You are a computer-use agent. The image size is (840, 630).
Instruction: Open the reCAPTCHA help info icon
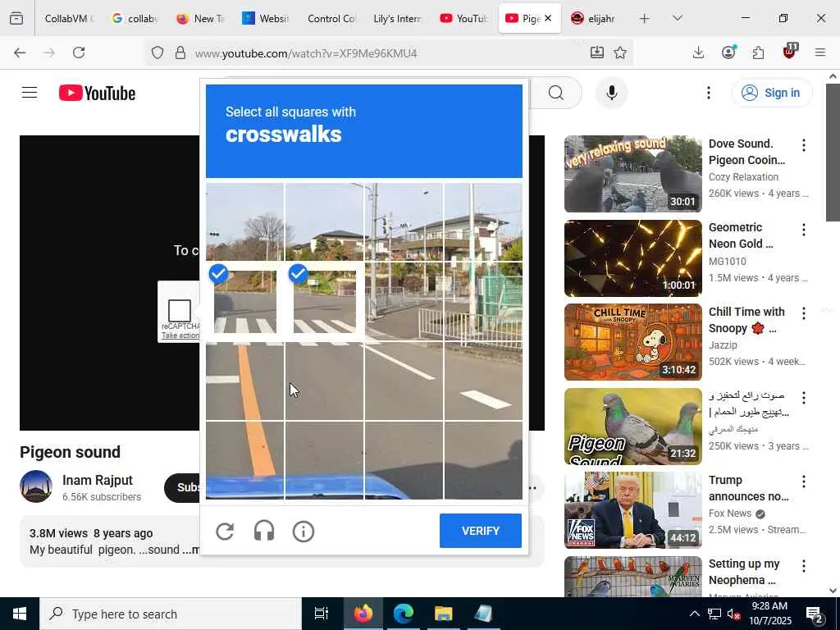click(304, 532)
